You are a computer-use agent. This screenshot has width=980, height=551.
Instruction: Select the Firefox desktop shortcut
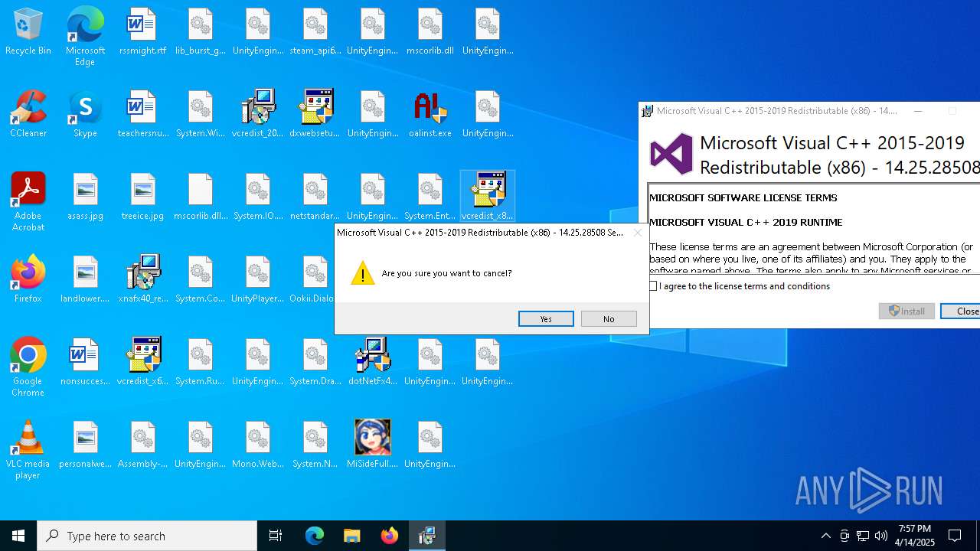28,280
